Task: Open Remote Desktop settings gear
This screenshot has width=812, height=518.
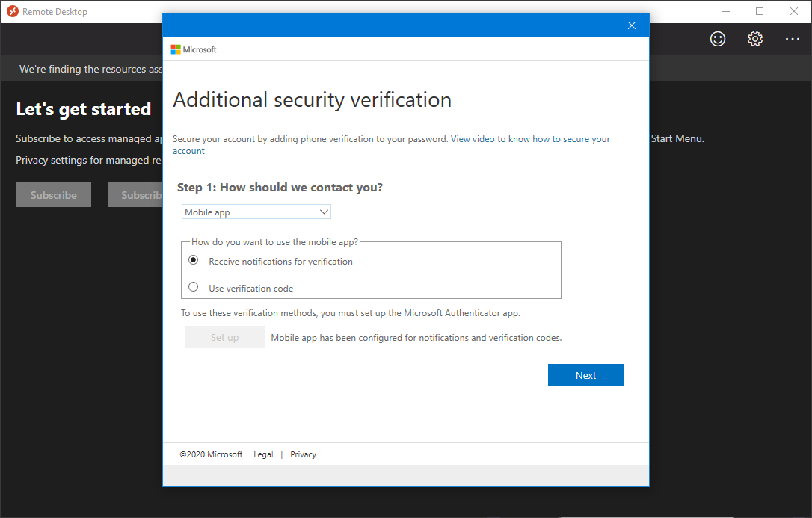Action: tap(755, 39)
